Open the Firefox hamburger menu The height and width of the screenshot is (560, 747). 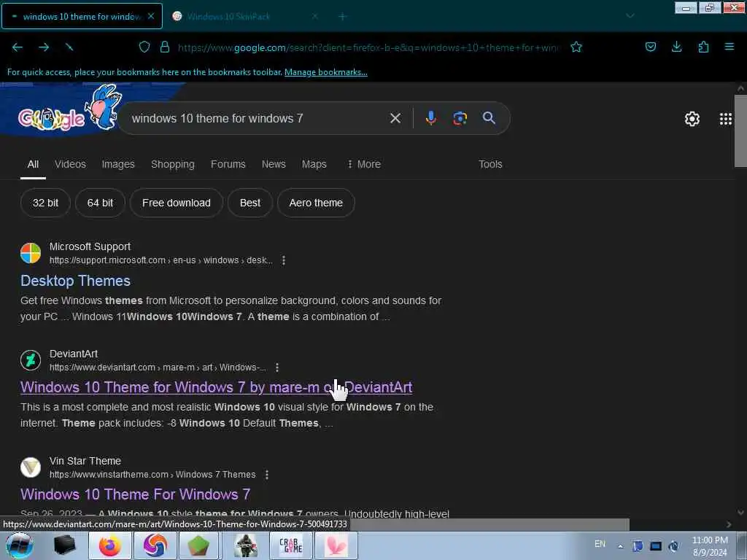[729, 47]
